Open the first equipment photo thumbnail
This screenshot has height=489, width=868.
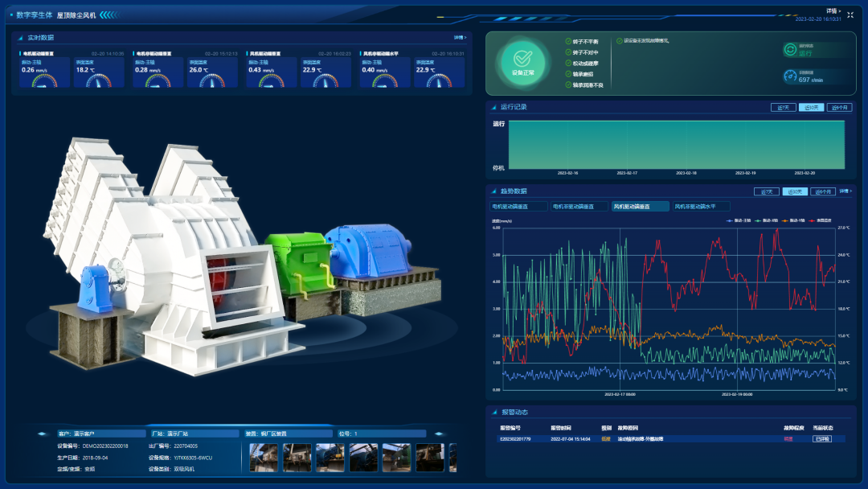click(264, 457)
